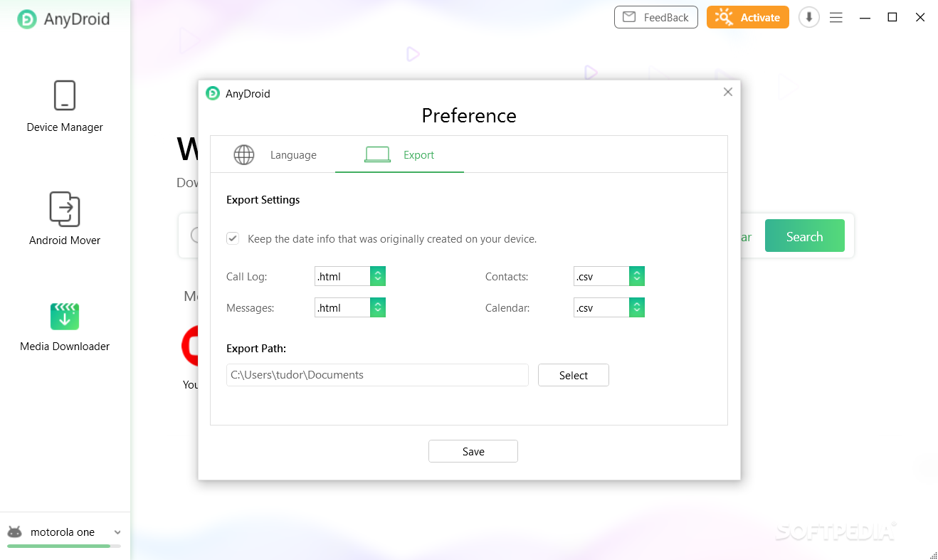The image size is (938, 560).
Task: Open the hamburger menu in the title bar
Action: click(836, 18)
